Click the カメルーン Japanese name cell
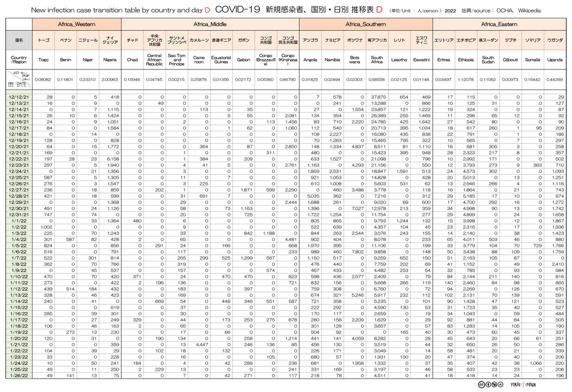Screen dimensions: 572x392 click(x=199, y=41)
